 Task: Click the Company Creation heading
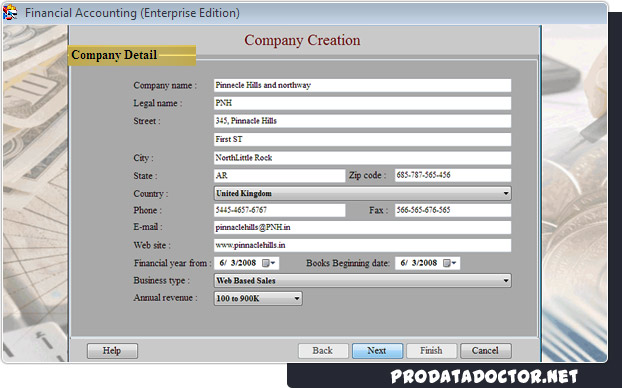pyautogui.click(x=302, y=40)
